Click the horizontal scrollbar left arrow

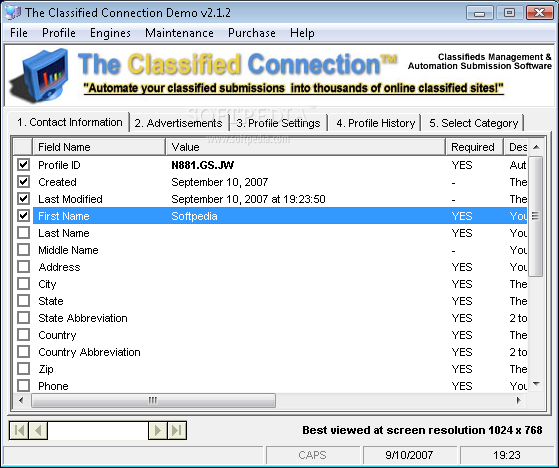21,400
